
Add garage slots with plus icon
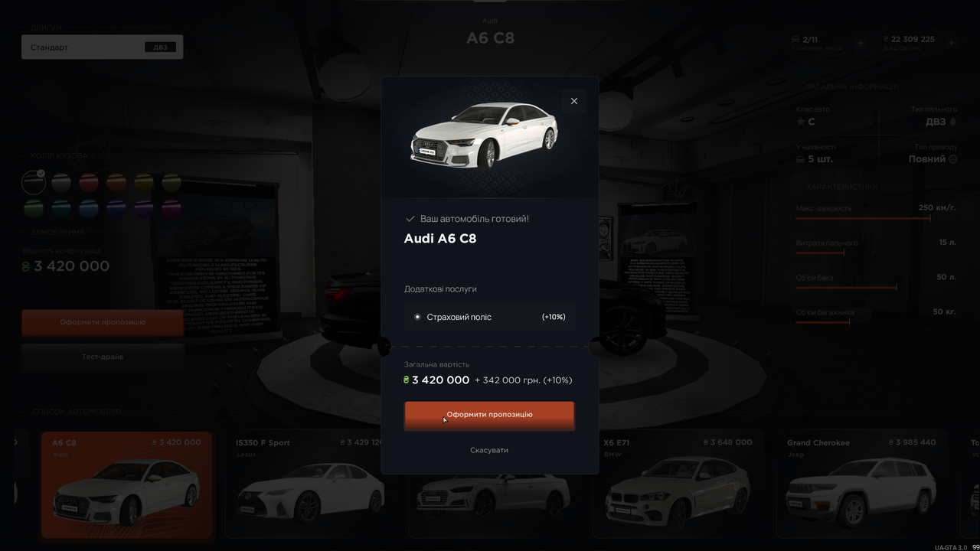(860, 43)
